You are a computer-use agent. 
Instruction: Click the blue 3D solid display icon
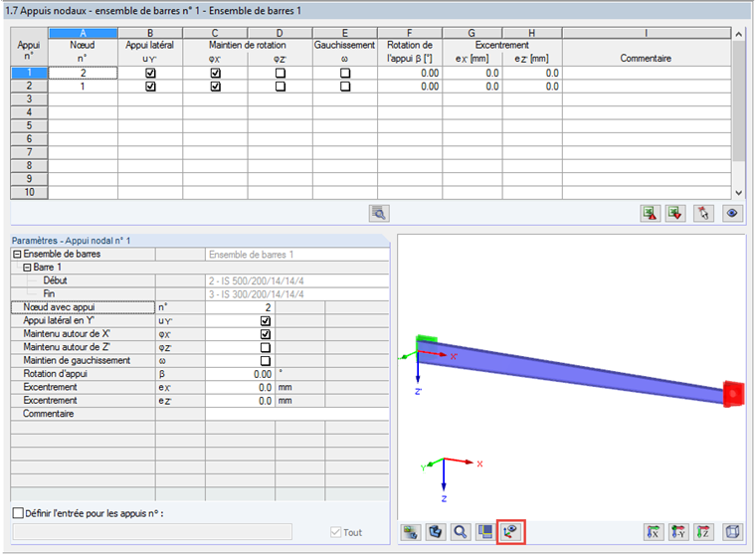click(436, 532)
